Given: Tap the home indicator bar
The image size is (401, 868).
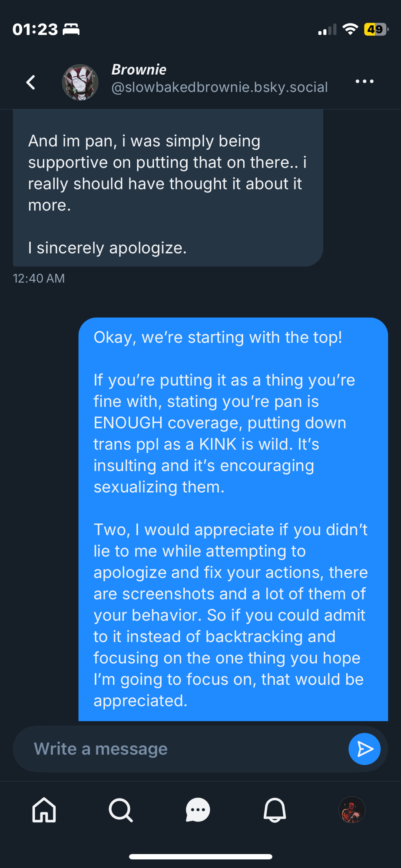Looking at the screenshot, I should pyautogui.click(x=200, y=856).
